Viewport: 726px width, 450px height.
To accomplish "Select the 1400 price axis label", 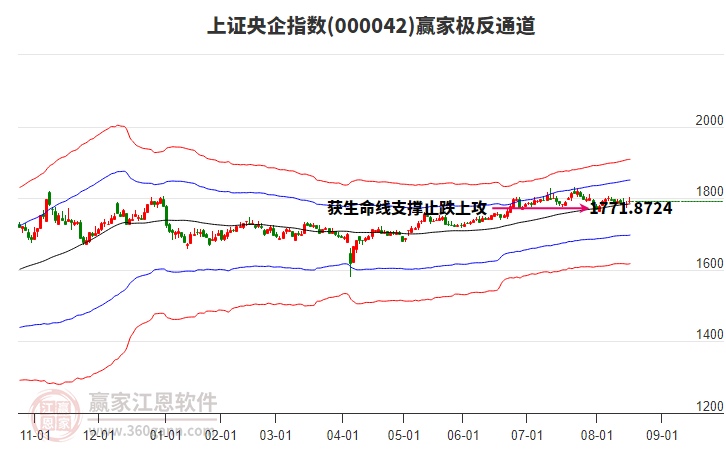I will click(x=709, y=335).
